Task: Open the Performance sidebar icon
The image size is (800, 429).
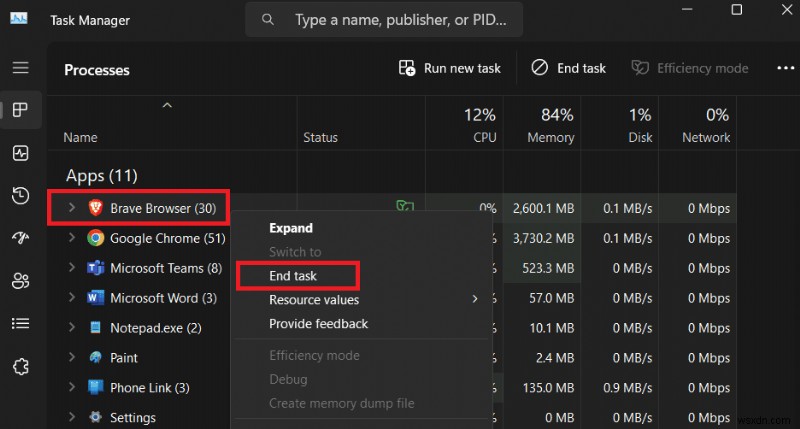Action: click(x=20, y=153)
